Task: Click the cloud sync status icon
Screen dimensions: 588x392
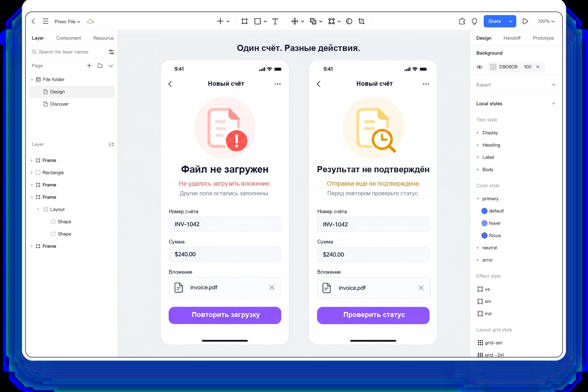Action: coord(90,21)
